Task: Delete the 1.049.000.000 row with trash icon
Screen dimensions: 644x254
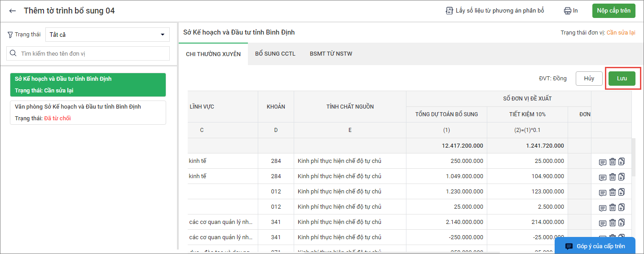Action: pyautogui.click(x=612, y=177)
